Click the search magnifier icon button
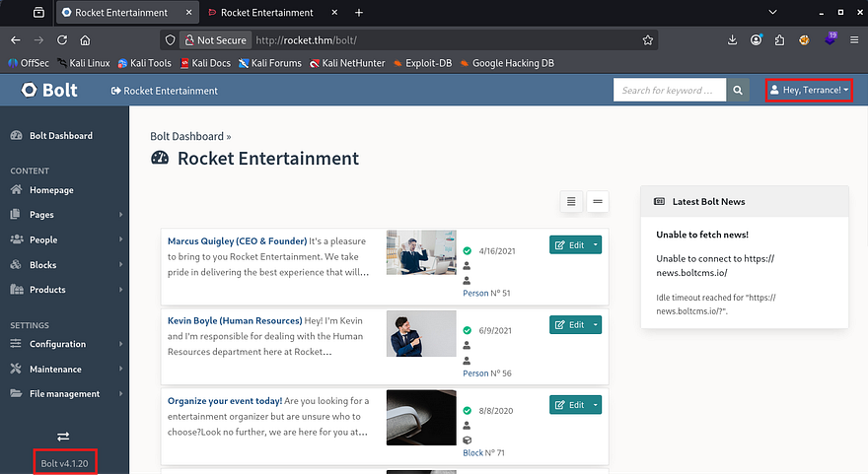Image resolution: width=868 pixels, height=475 pixels. tap(739, 91)
